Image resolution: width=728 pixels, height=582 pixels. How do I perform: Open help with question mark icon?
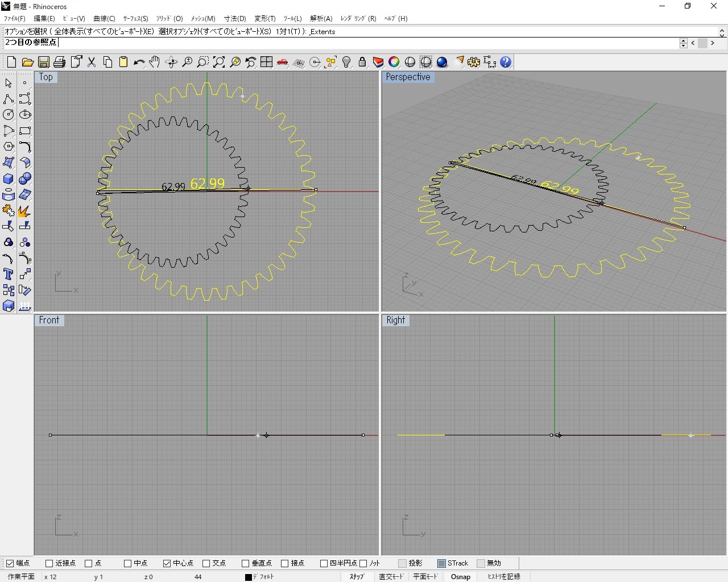pyautogui.click(x=506, y=62)
